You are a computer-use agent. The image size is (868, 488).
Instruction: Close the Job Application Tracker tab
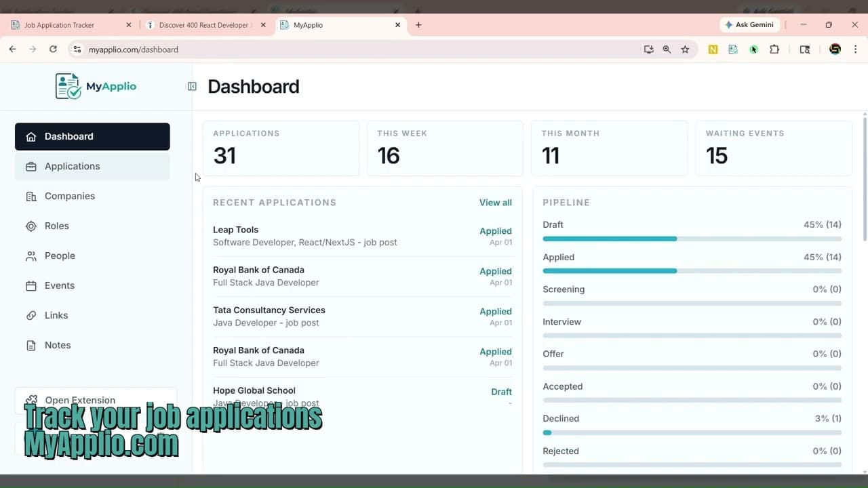[x=129, y=25]
